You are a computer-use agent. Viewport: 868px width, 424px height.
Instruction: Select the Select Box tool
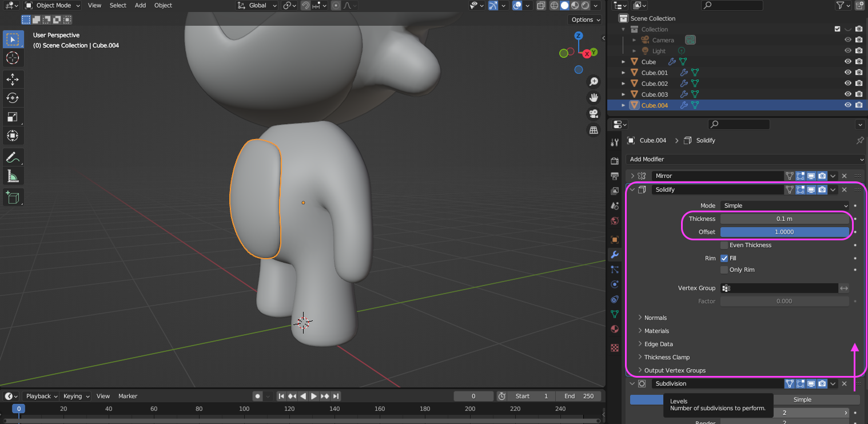pos(13,39)
